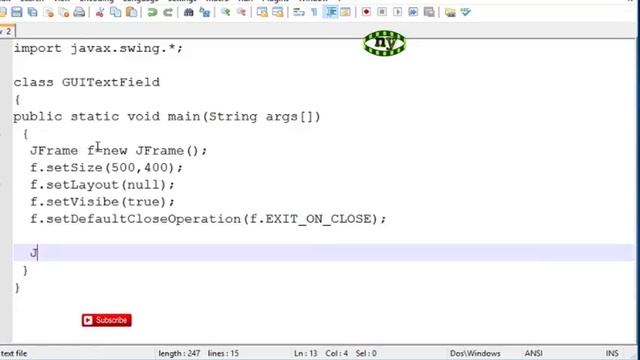Toggle Show All Characters pilcrow icon
This screenshot has height=360, width=640.
[314, 12]
